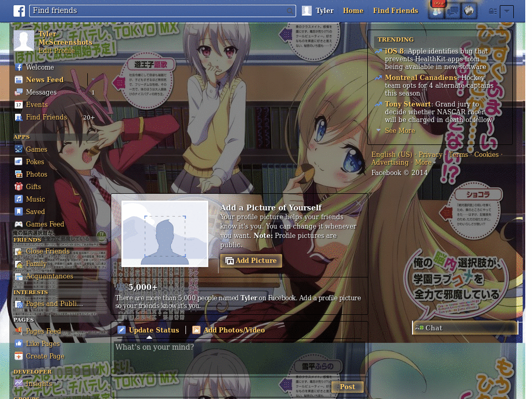532x399 pixels.
Task: Open the Terms footer link
Action: click(x=458, y=155)
